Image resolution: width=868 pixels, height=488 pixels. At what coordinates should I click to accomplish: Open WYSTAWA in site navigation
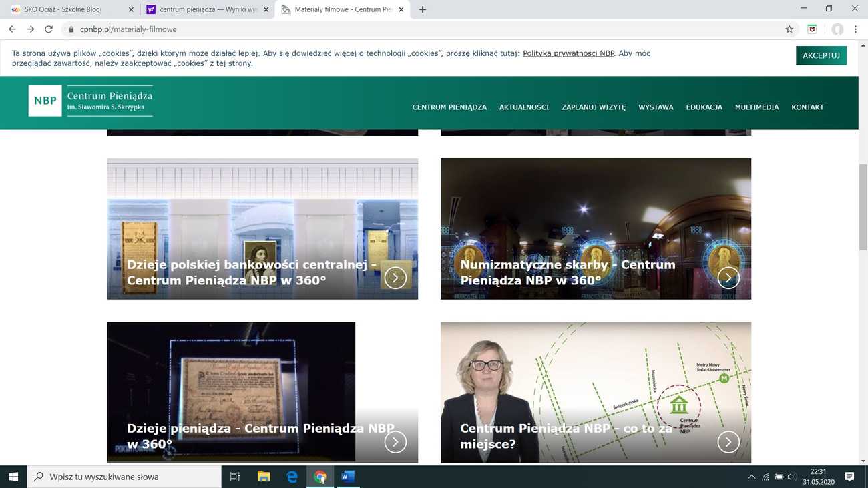(x=656, y=107)
